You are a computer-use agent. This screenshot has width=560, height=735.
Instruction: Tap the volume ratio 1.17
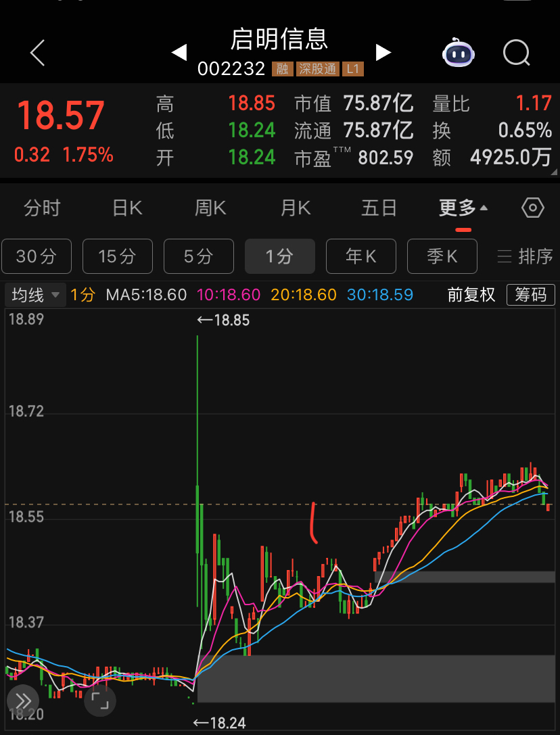tap(534, 103)
